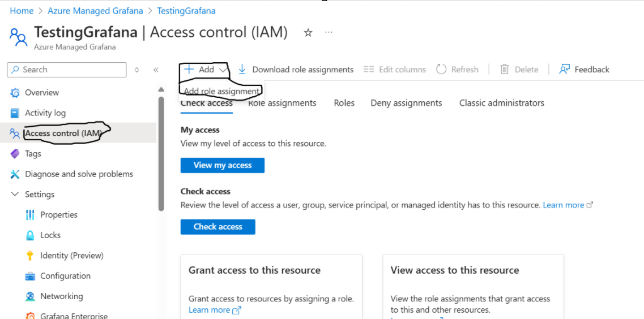This screenshot has height=319, width=644.
Task: Click the Configuration briefcase icon
Action: (30, 276)
